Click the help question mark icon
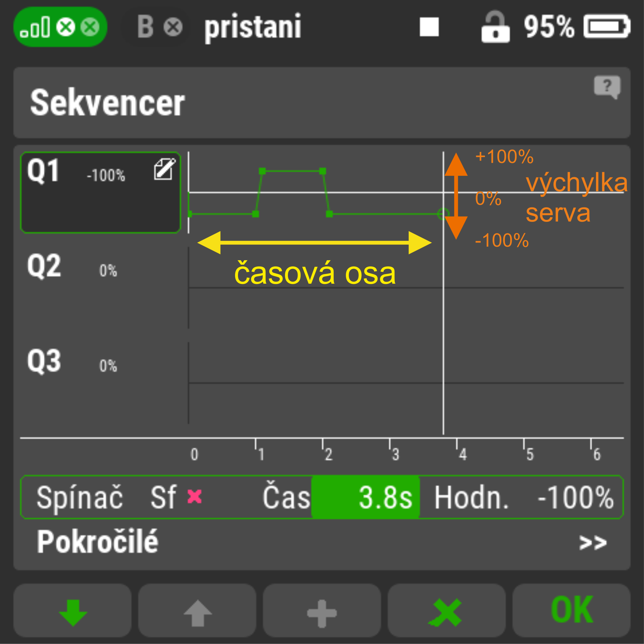 click(607, 87)
